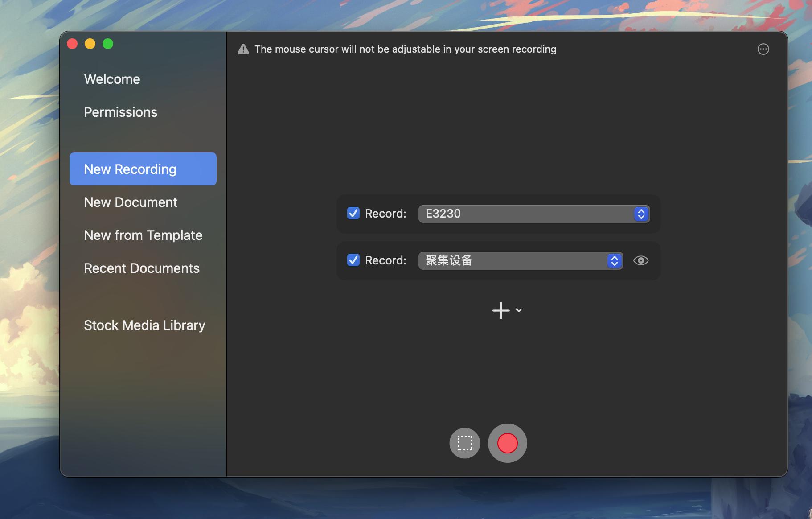The height and width of the screenshot is (519, 812).
Task: Click the mouse cursor warning banner text
Action: tap(406, 49)
